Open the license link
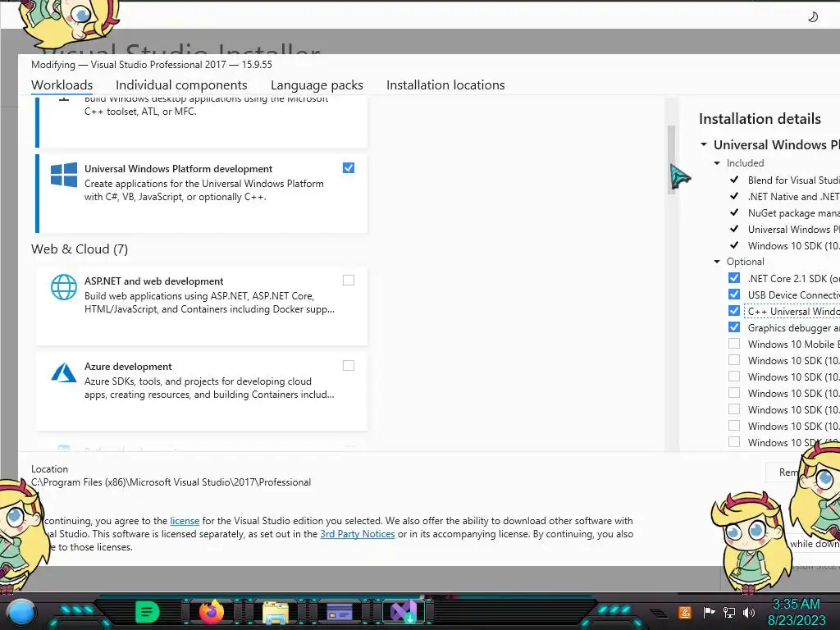This screenshot has width=840, height=630. pos(185,521)
